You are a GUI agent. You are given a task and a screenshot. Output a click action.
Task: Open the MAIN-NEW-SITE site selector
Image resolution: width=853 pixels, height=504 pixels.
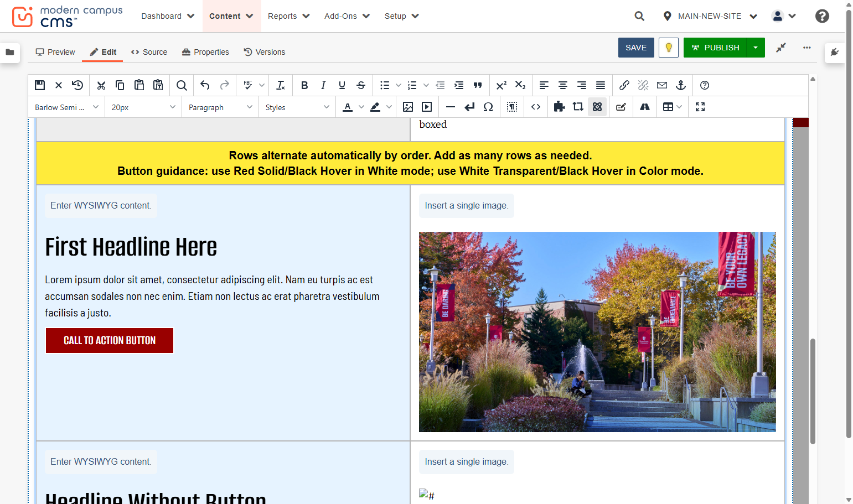[x=710, y=16]
